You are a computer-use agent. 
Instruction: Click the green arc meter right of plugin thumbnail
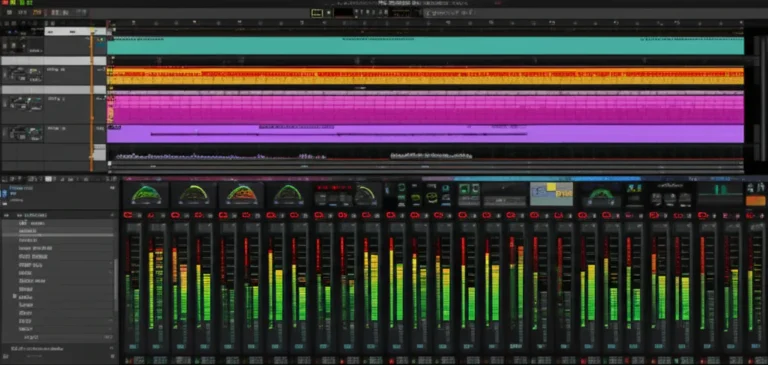click(x=600, y=195)
